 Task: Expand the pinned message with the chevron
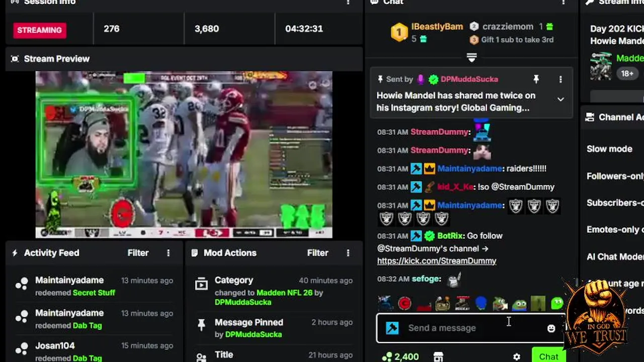coord(560,100)
